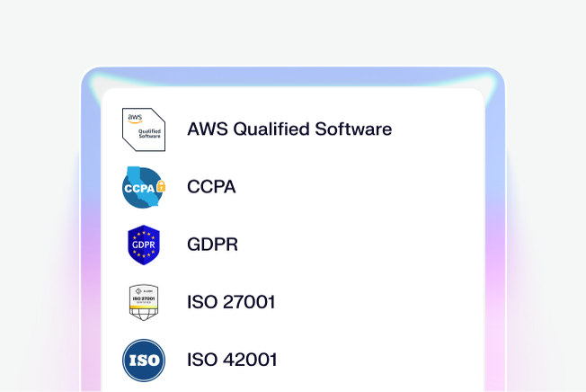Select the CCPA round badge icon
This screenshot has height=392, width=586.
[x=144, y=187]
